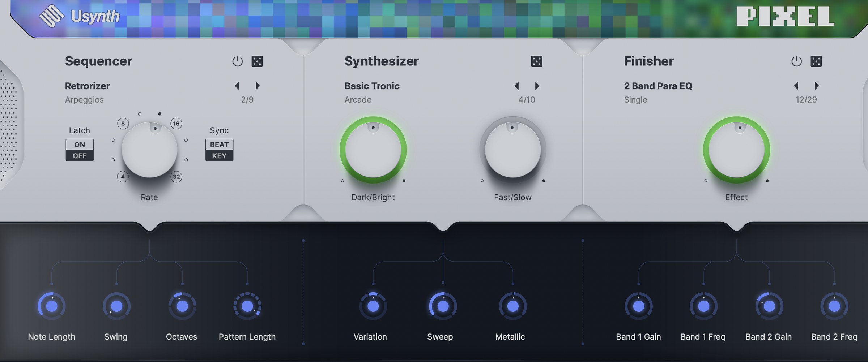Adjust the Note Length mini knob
868x362 pixels.
pyautogui.click(x=52, y=306)
